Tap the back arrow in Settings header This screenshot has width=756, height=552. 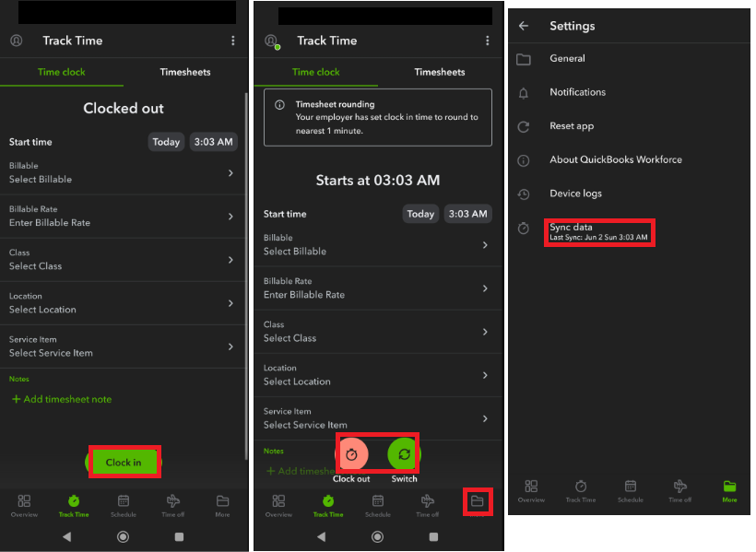coord(523,26)
